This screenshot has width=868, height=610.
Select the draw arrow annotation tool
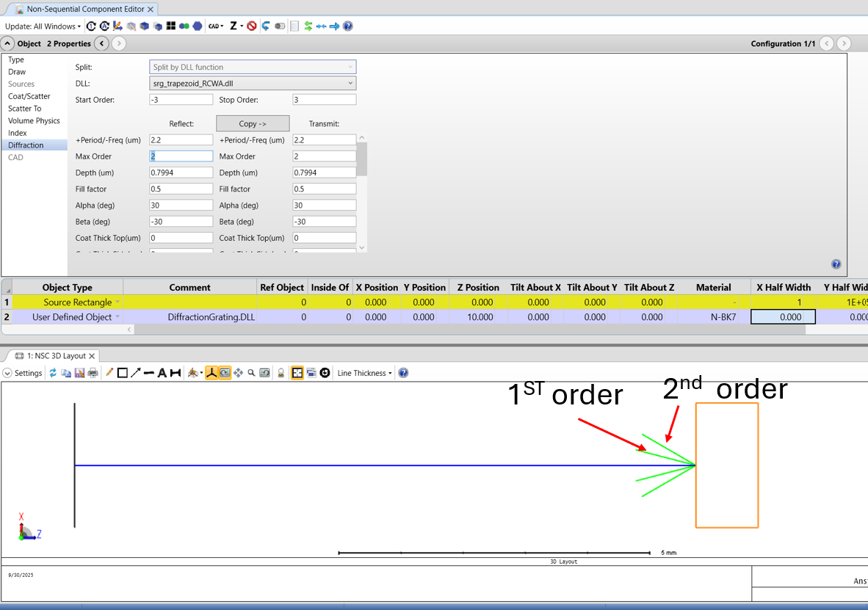click(136, 373)
